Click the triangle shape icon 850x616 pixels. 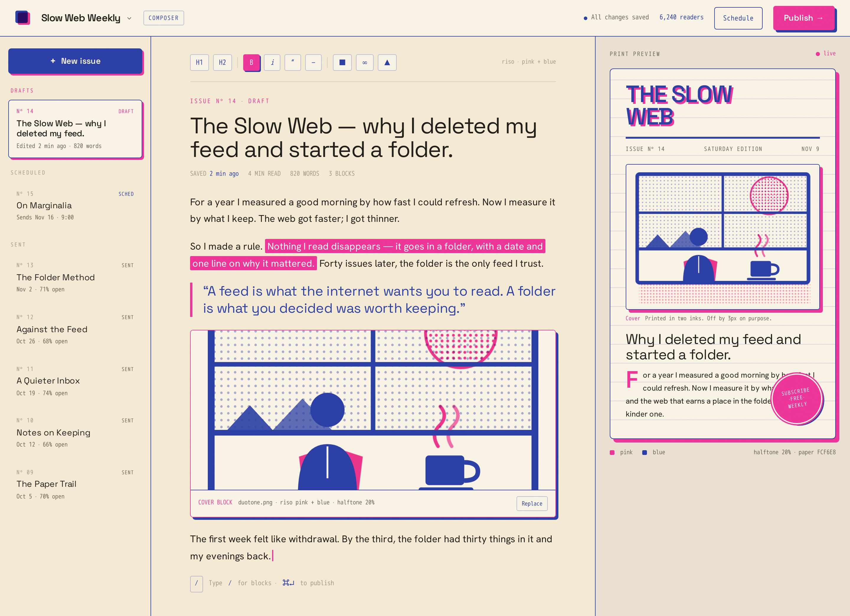coord(387,62)
